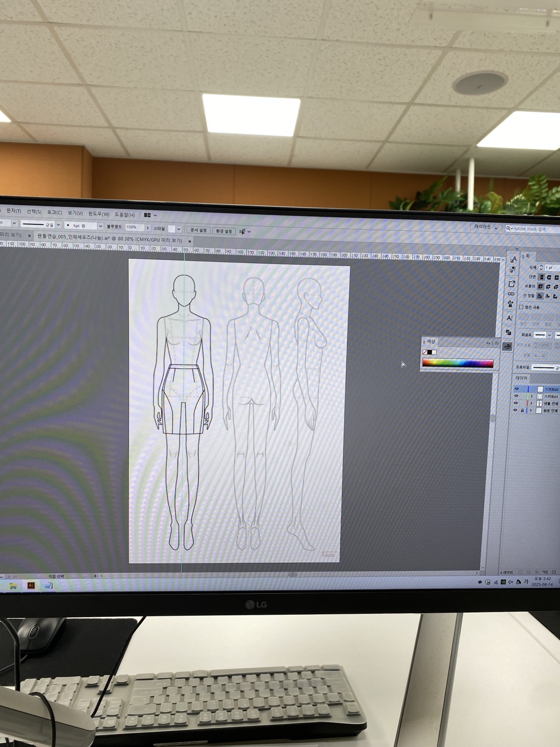
Task: Select the round cap stroke icon
Action: click(x=549, y=278)
